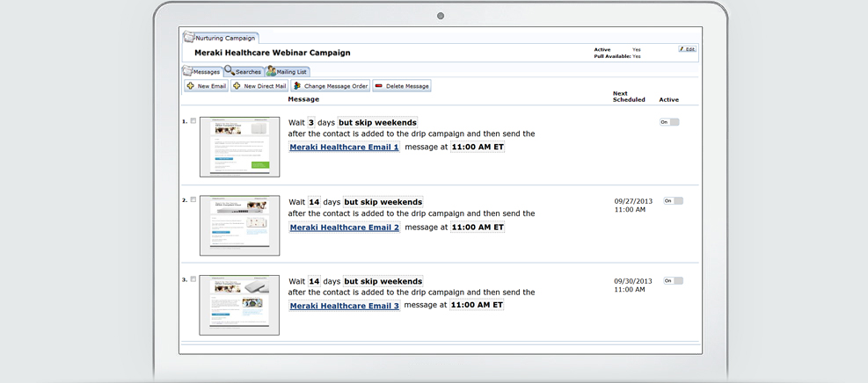This screenshot has height=383, width=868.
Task: Open the Meraki Healthcare Email 2 link
Action: 345,228
